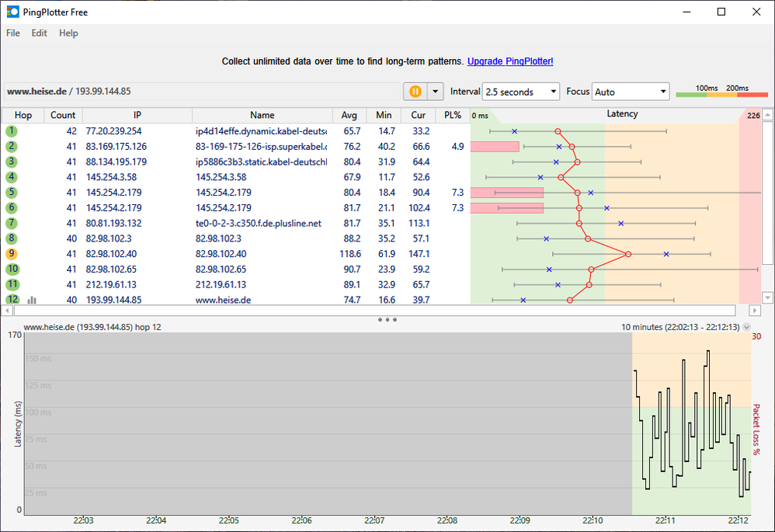775x532 pixels.
Task: Click the Cur column header
Action: click(418, 115)
